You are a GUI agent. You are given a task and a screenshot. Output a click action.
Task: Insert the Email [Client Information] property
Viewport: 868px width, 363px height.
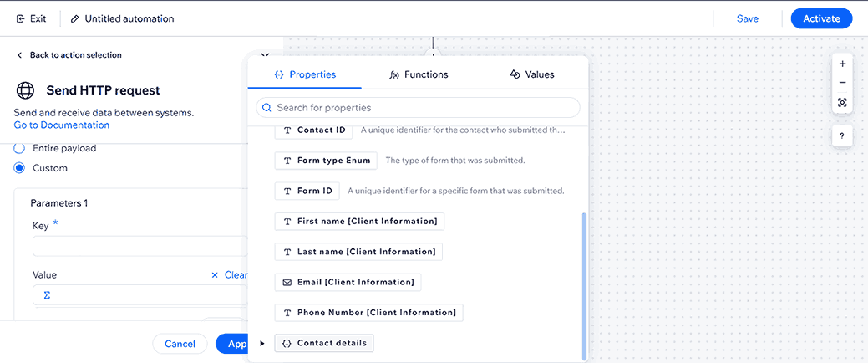tap(348, 282)
